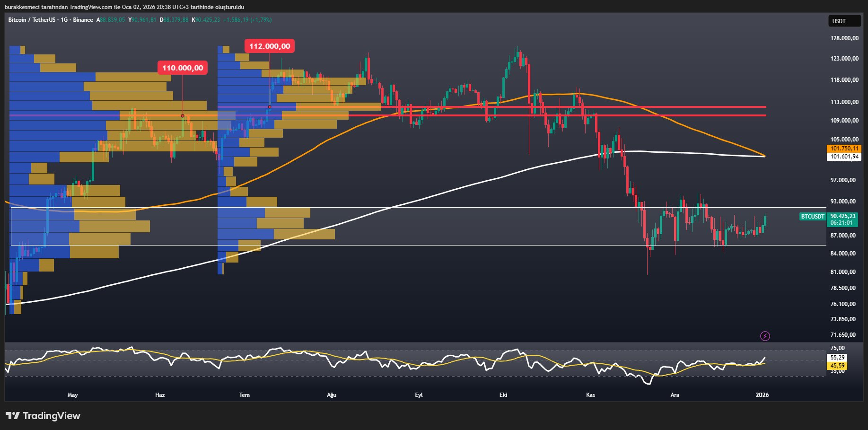Click the TradingView logo at bottom left
The image size is (868, 430).
(43, 416)
